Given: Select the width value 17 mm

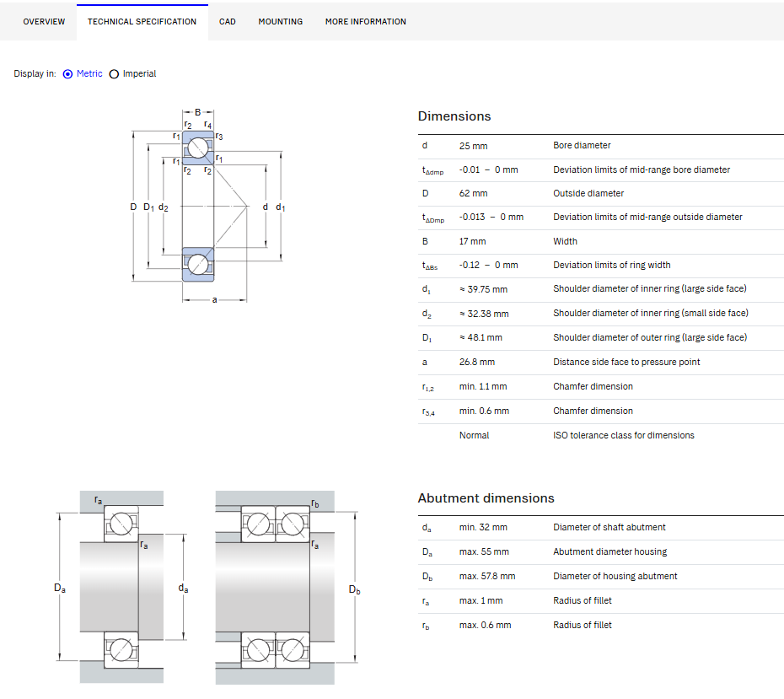Looking at the screenshot, I should [x=472, y=241].
